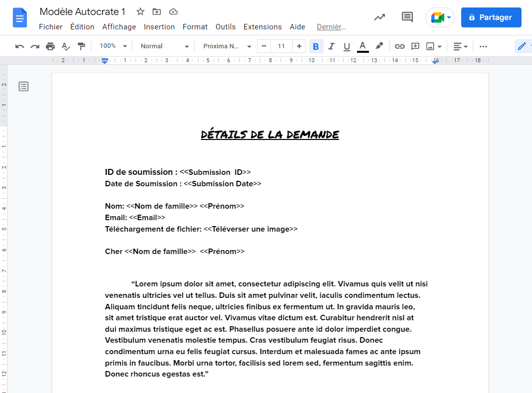Show more toolbar options
The height and width of the screenshot is (393, 532).
tap(484, 46)
